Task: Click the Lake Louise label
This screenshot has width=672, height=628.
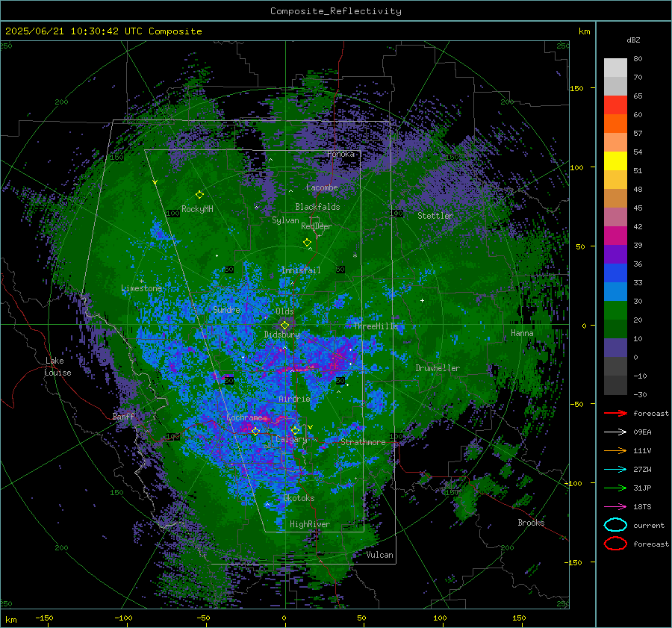Action: [x=57, y=367]
